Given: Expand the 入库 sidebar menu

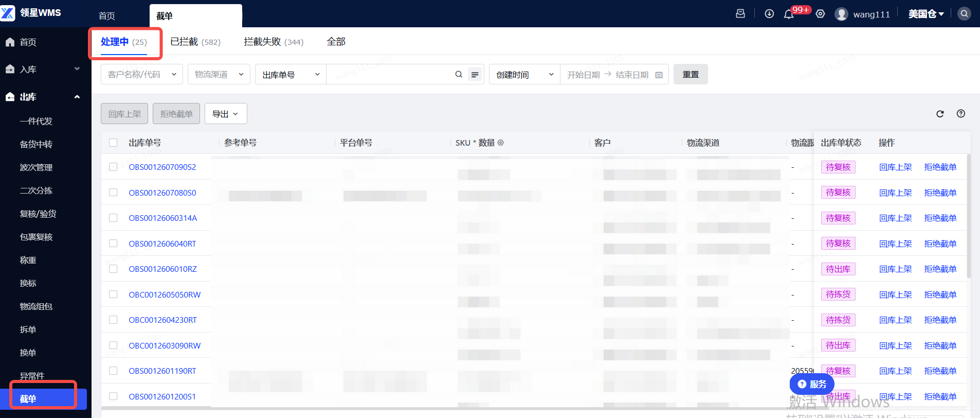Looking at the screenshot, I should [77, 69].
